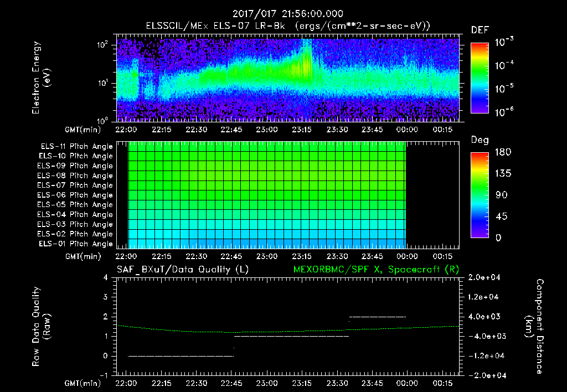Click the data quality line segment at level 0
The image size is (567, 392).
click(x=181, y=356)
